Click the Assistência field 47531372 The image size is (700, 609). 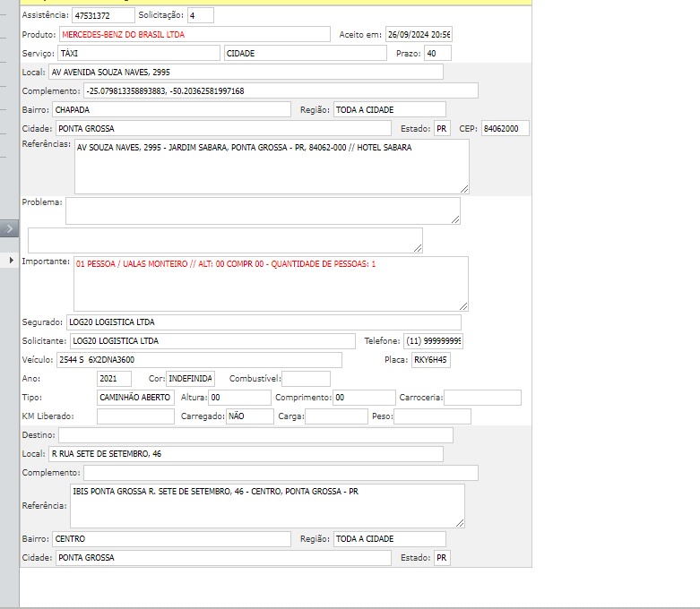click(103, 15)
